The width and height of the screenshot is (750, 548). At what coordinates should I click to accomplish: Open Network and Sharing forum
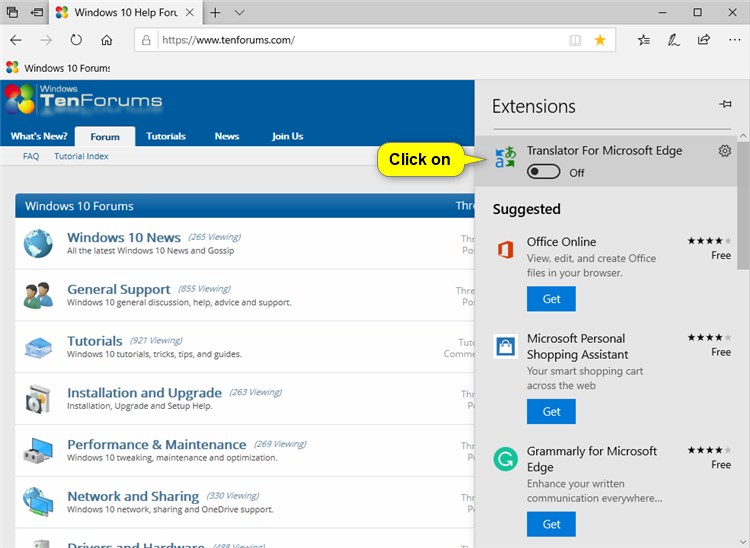pos(133,496)
